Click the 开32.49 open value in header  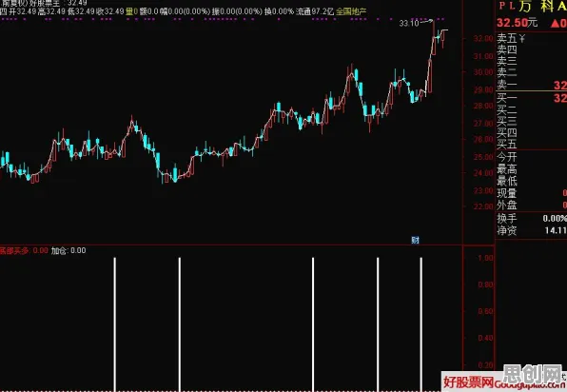point(22,11)
